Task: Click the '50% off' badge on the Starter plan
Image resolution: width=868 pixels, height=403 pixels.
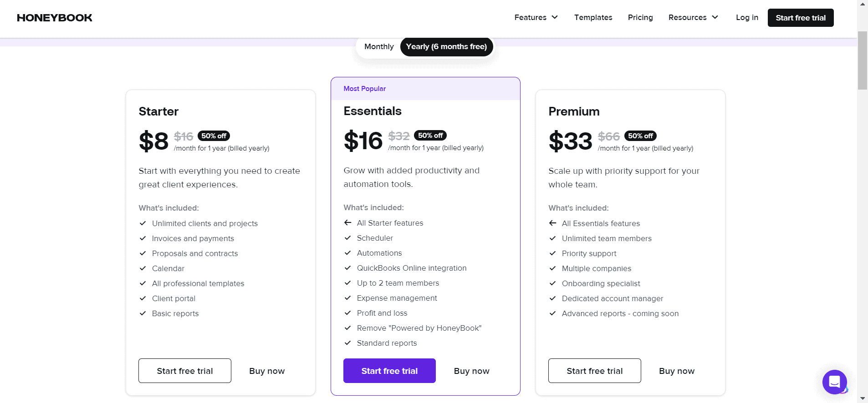Action: coord(214,136)
